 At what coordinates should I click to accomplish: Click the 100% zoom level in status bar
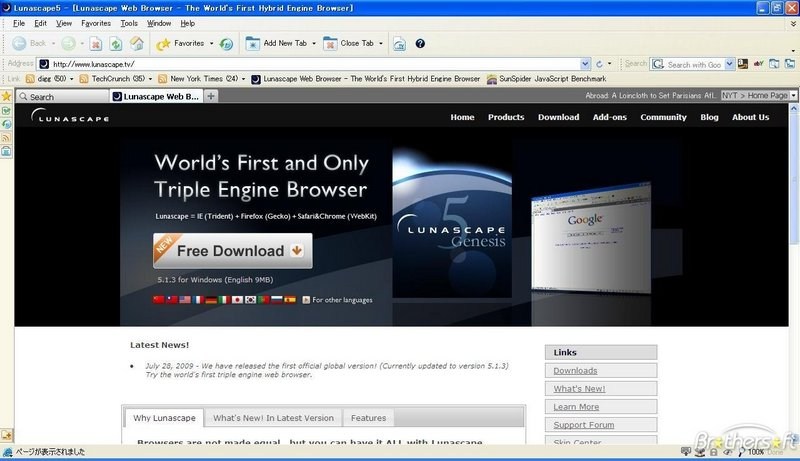pos(756,452)
